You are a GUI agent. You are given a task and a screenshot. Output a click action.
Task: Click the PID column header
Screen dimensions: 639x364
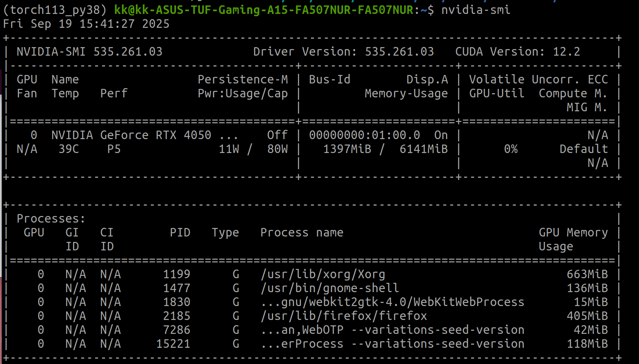pyautogui.click(x=180, y=233)
